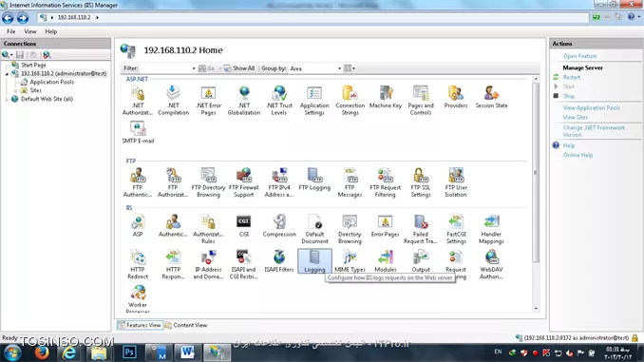Open the IIS Directory Browsing feature

[x=350, y=229]
